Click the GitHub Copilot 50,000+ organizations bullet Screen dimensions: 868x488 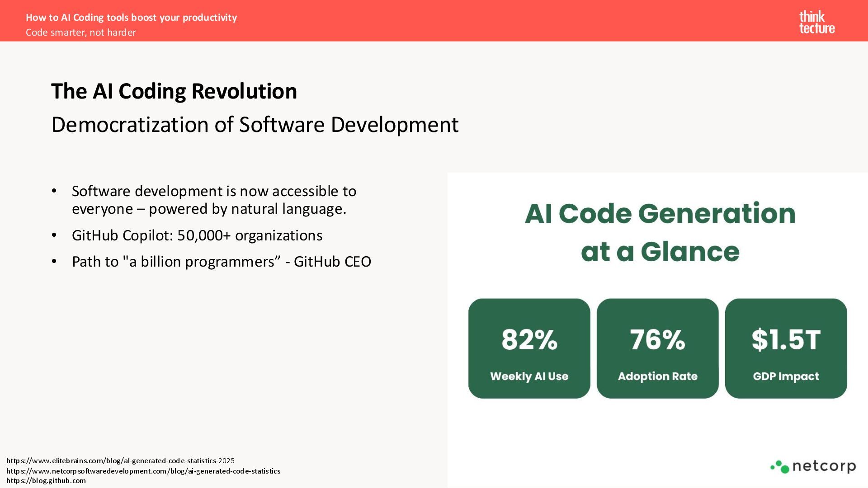pyautogui.click(x=197, y=235)
